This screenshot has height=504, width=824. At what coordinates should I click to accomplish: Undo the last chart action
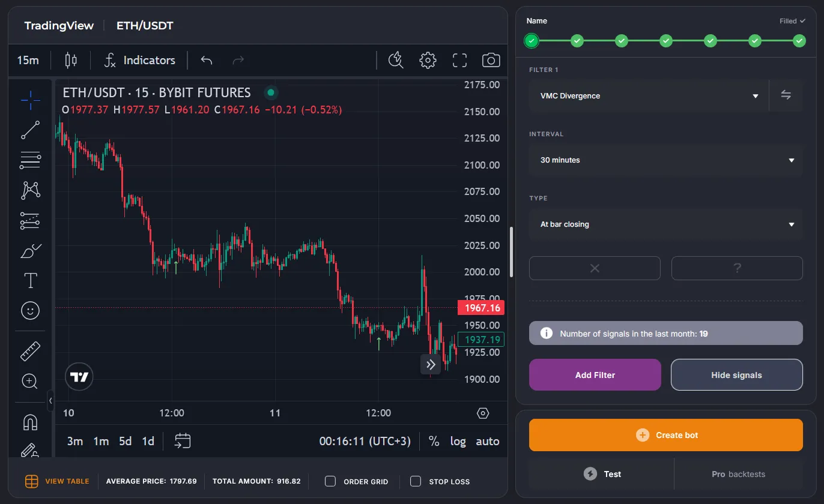pos(207,60)
